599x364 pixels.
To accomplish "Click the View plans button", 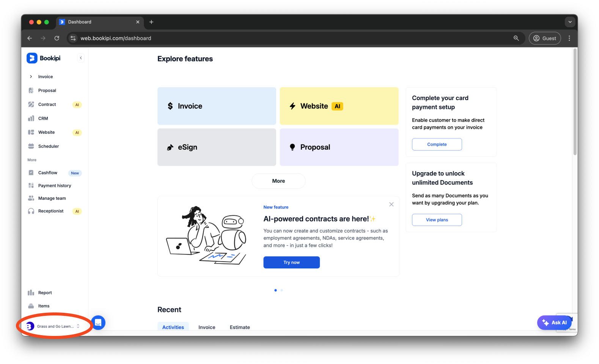I will point(437,220).
